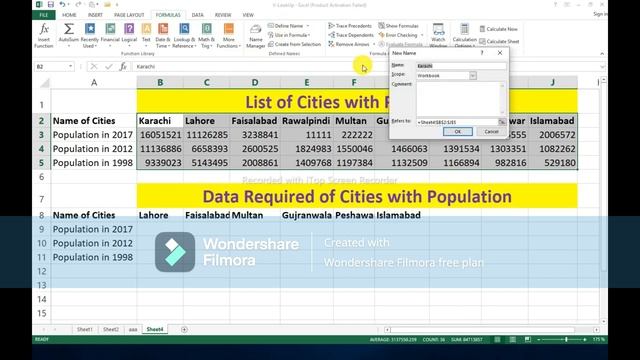Image resolution: width=640 pixels, height=360 pixels.
Task: Click Calculate Sheet
Action: [x=499, y=41]
